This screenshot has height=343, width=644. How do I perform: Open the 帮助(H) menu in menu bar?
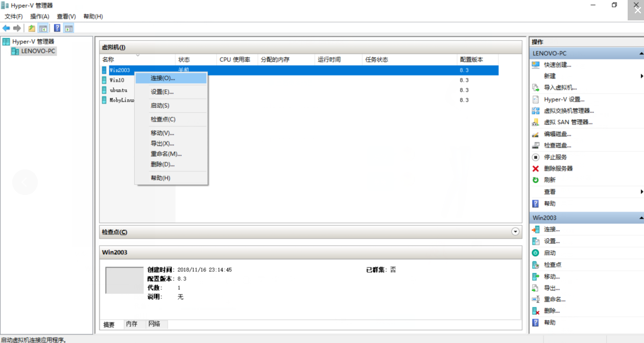coord(93,16)
